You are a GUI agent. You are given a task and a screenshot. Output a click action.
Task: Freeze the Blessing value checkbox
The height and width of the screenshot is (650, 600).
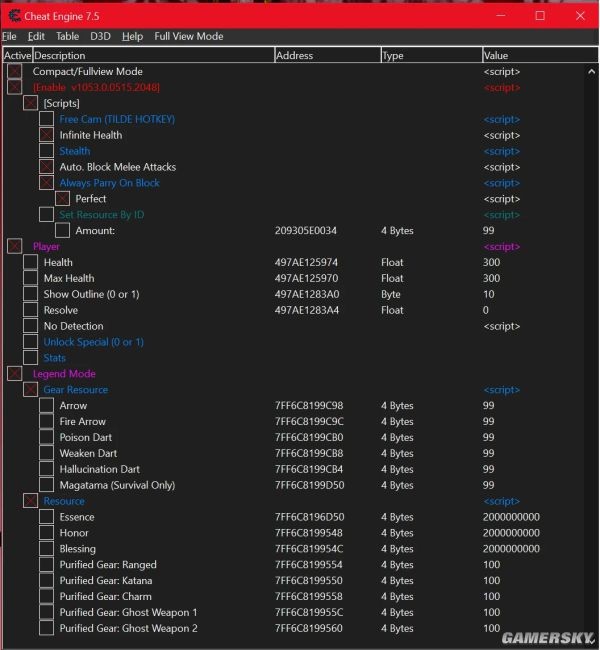pyautogui.click(x=46, y=549)
